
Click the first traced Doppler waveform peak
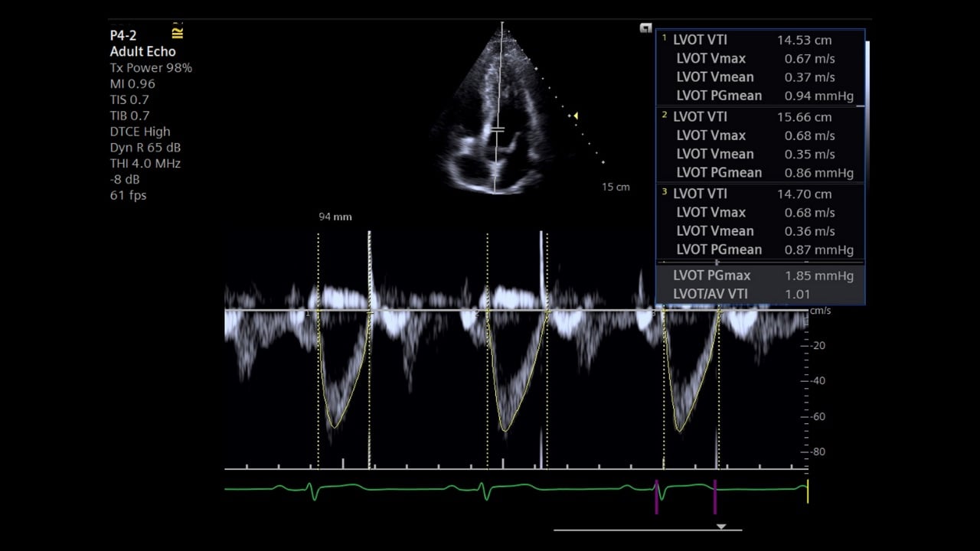[335, 426]
